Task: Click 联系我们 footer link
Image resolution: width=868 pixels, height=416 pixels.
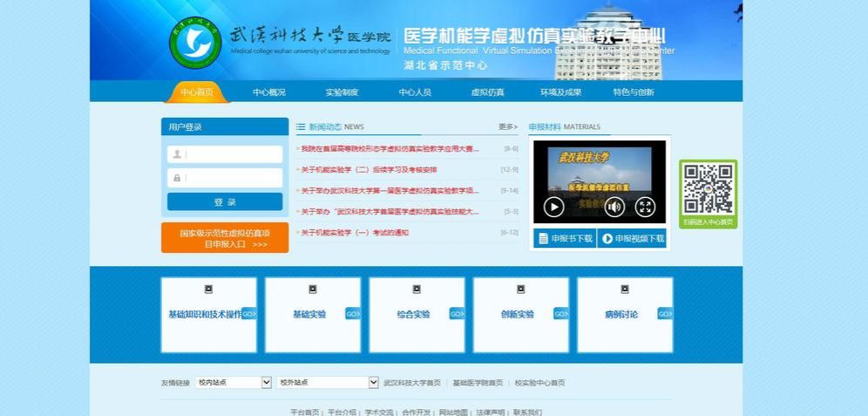Action: (x=527, y=413)
